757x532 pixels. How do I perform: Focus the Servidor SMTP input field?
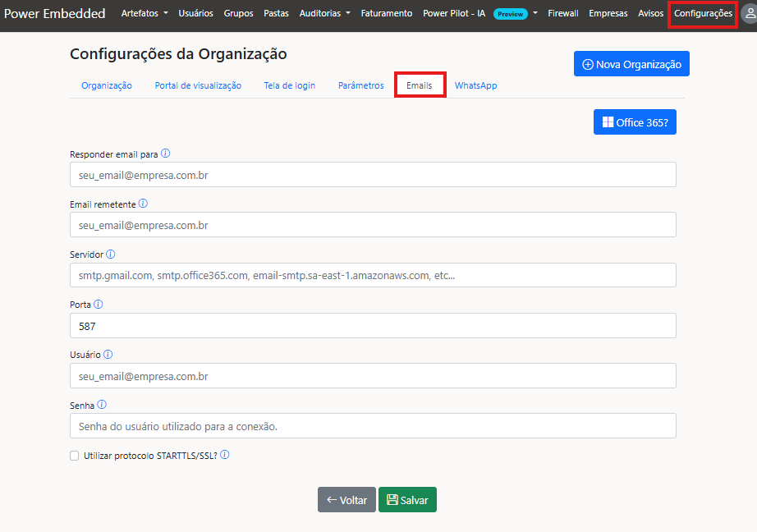click(373, 276)
